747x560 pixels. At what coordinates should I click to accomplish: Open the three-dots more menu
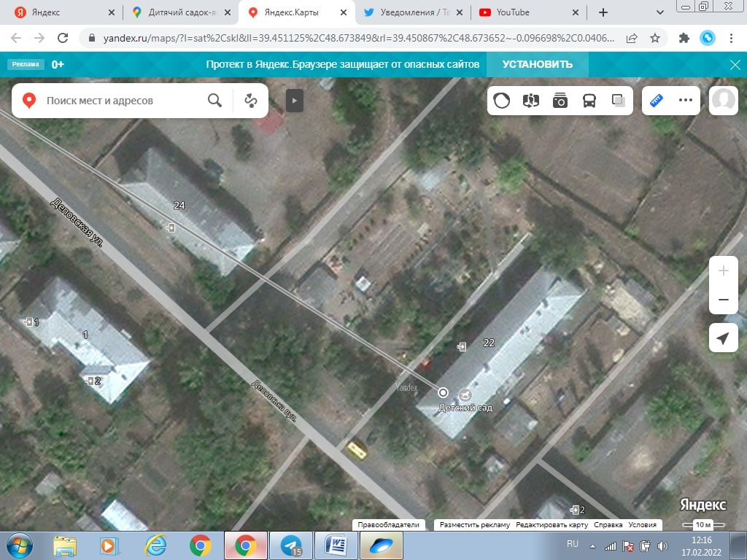(686, 101)
